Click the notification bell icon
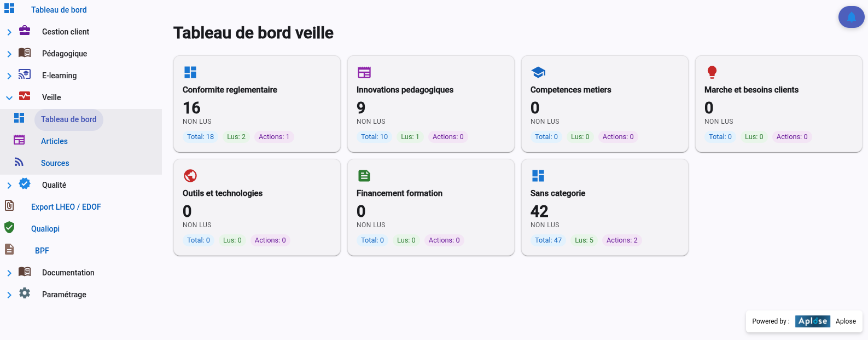Screen dimensions: 868x340 [851, 17]
